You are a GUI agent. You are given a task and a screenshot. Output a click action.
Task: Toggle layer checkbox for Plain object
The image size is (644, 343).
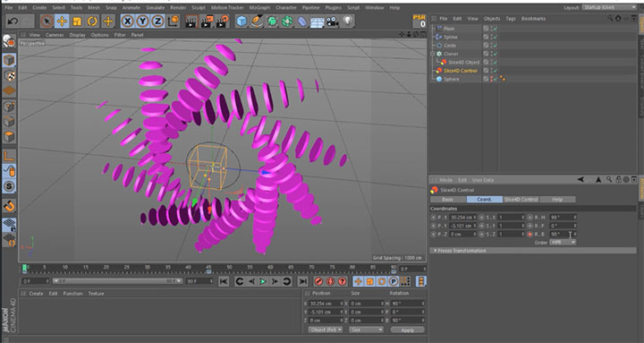click(486, 29)
